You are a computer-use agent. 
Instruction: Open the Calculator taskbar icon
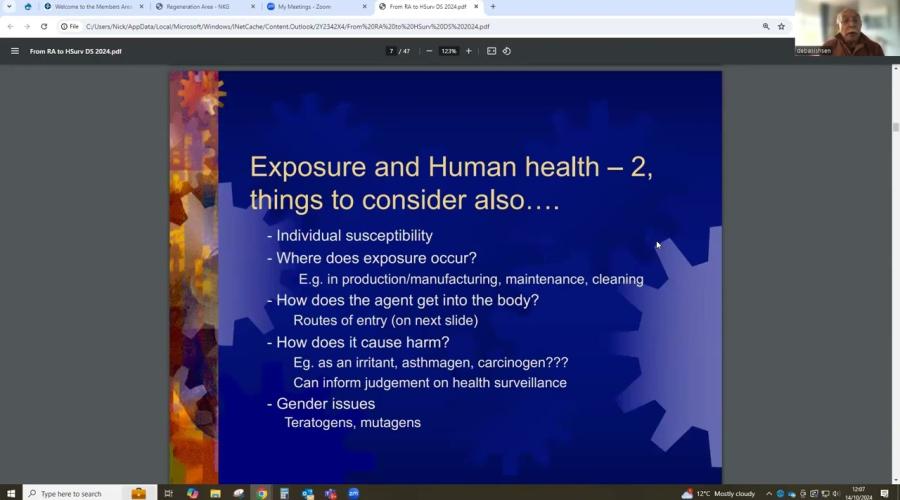pyautogui.click(x=284, y=493)
